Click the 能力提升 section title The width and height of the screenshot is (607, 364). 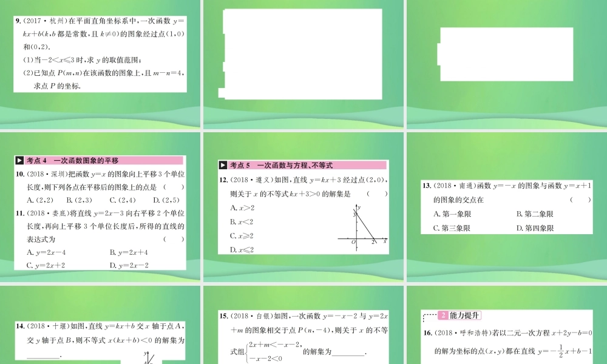click(x=464, y=315)
